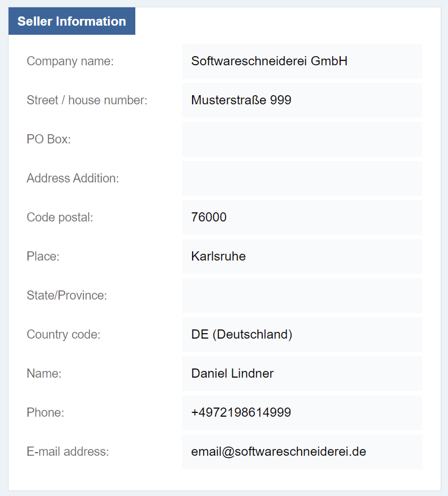
Task: Select the empty PO Box field
Action: point(302,139)
